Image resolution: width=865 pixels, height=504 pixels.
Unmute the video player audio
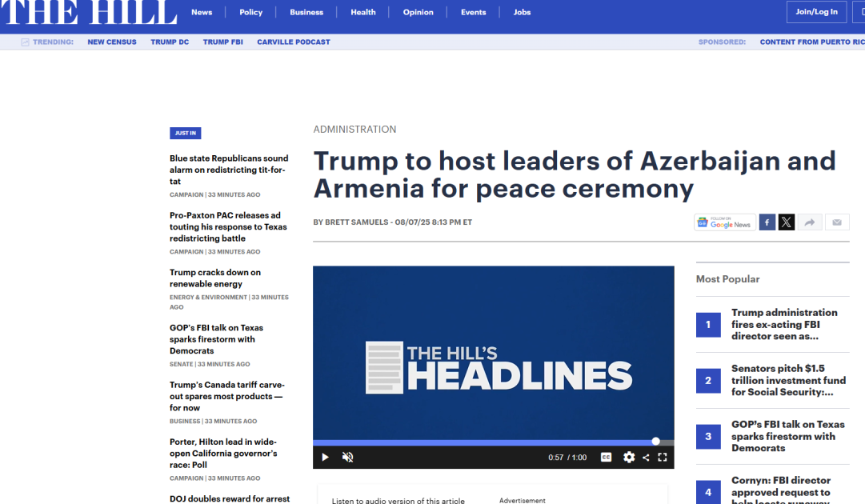pos(347,457)
